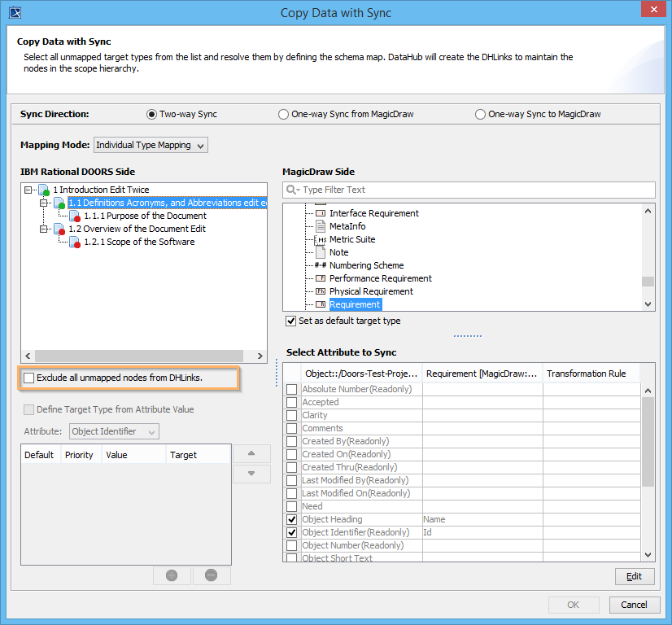Viewport: 672px width, 625px height.
Task: Enable 'Exclude all unmapped nodes from DHLinks'
Action: (30, 378)
